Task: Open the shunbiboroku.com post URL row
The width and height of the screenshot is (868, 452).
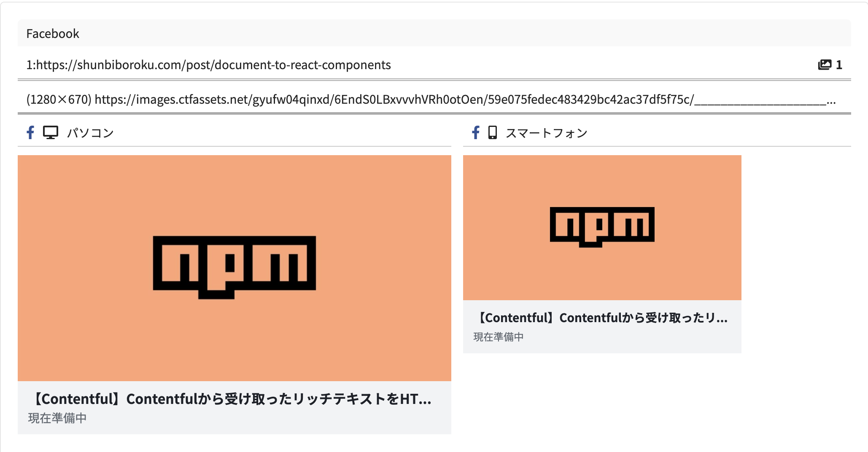Action: (x=209, y=65)
